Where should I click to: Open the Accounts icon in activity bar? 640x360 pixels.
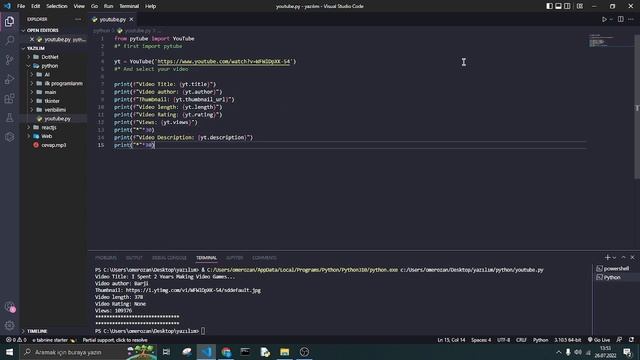(x=9, y=307)
